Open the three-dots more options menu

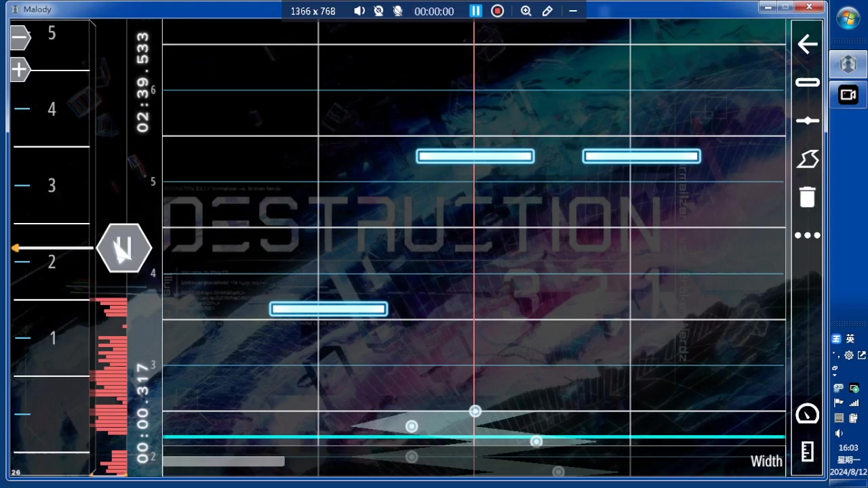[807, 235]
